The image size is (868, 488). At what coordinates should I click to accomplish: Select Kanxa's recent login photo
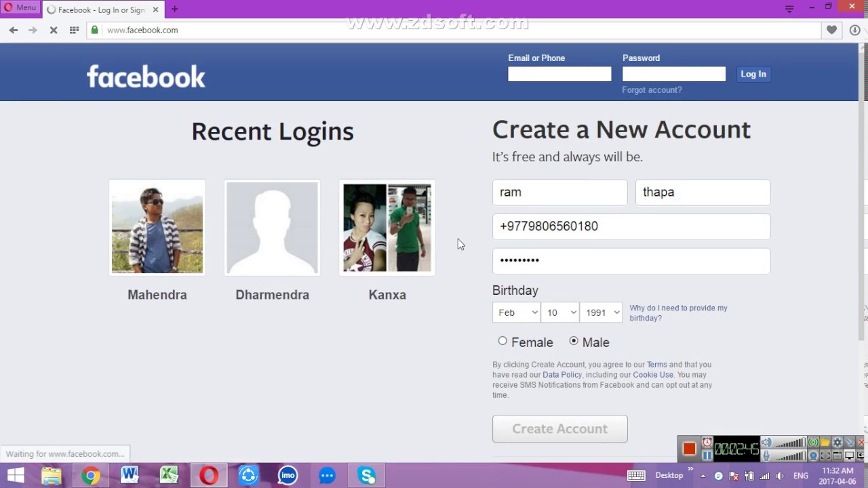(x=387, y=228)
